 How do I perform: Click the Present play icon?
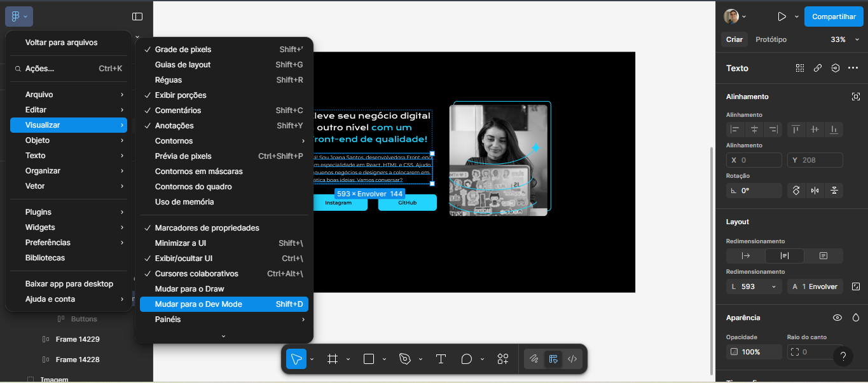tap(782, 17)
